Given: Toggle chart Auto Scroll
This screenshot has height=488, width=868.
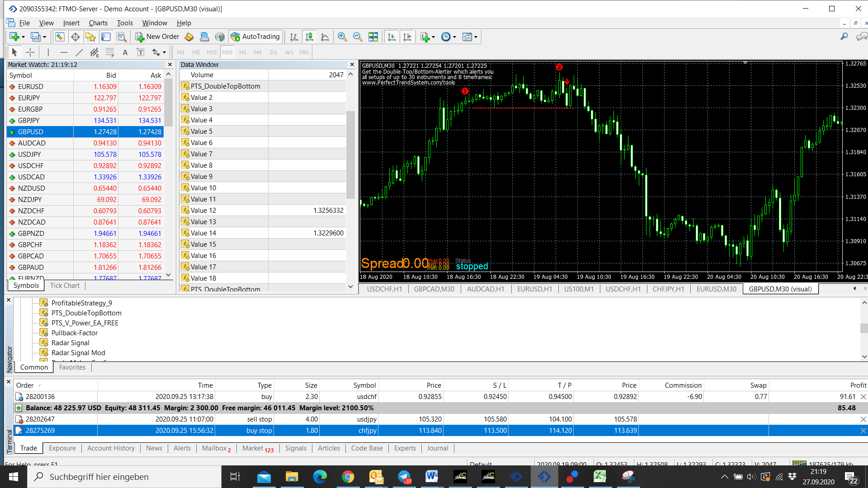Looking at the screenshot, I should 392,37.
